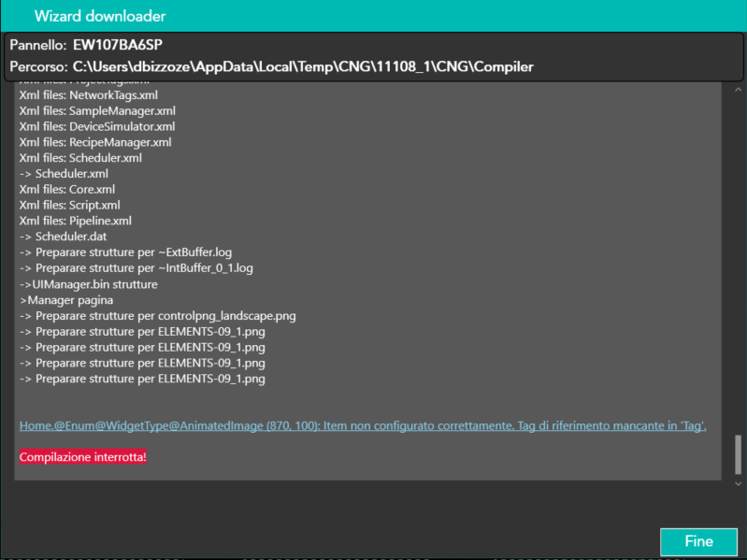Viewport: 747px width, 560px height.
Task: Select the RecipeManager.xml log entry
Action: coord(95,142)
